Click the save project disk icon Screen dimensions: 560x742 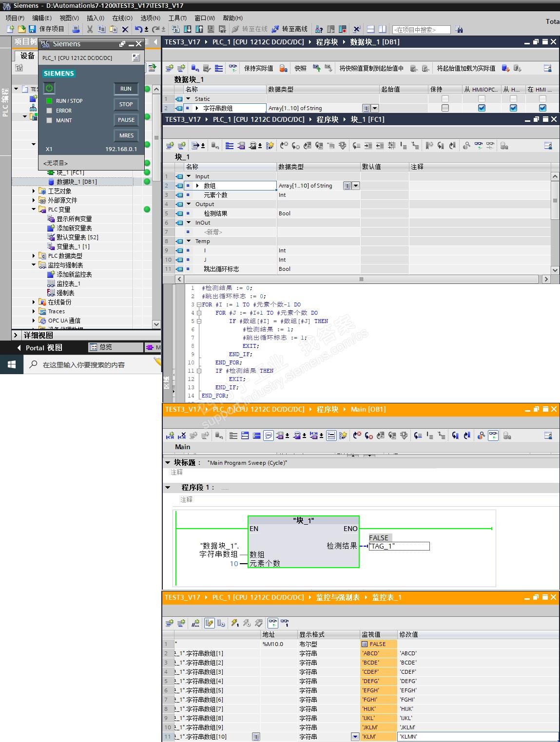[x=32, y=29]
